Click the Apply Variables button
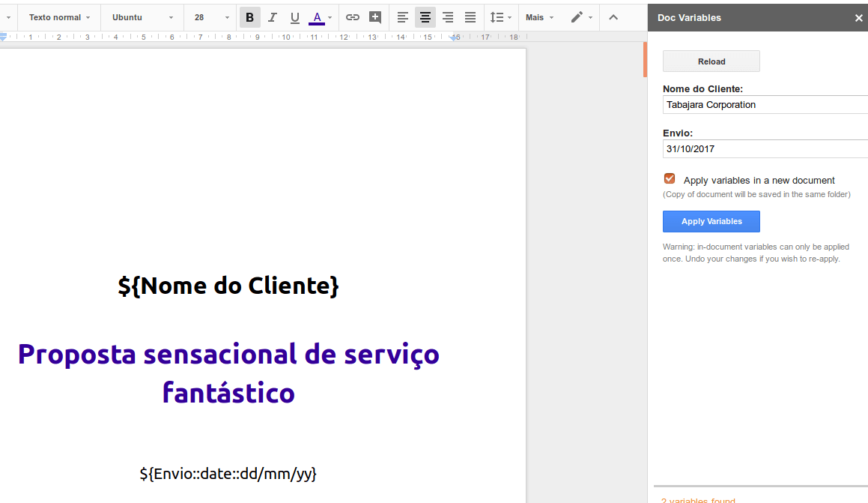The height and width of the screenshot is (503, 868). [711, 221]
